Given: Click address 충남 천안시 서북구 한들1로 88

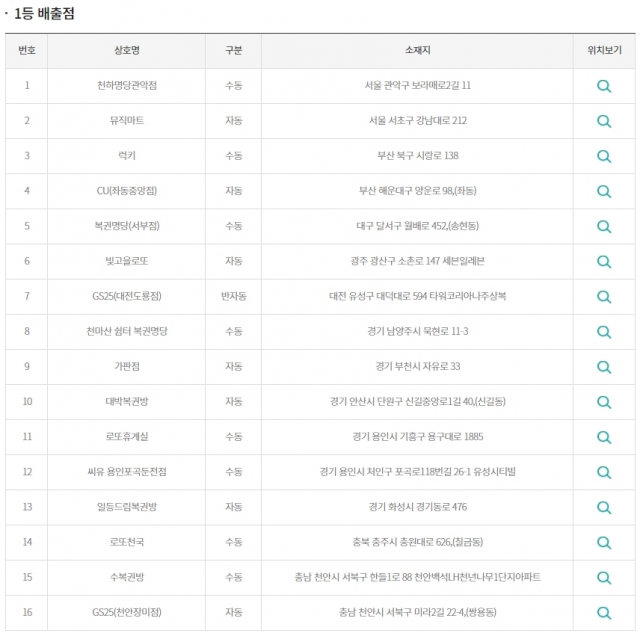Looking at the screenshot, I should point(353,577).
